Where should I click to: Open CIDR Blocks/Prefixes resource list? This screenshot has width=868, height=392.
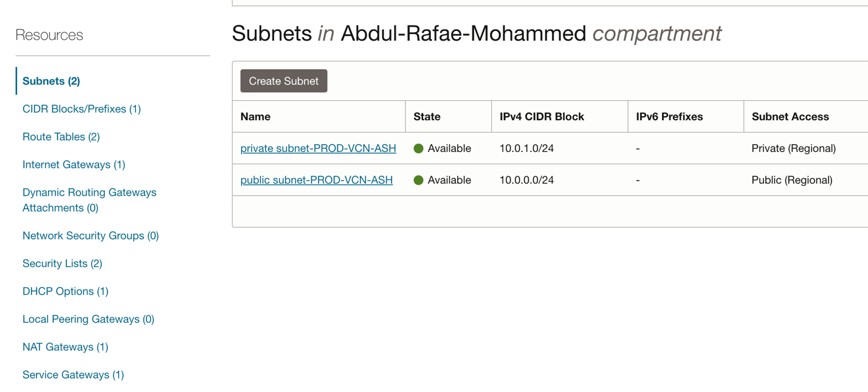81,109
